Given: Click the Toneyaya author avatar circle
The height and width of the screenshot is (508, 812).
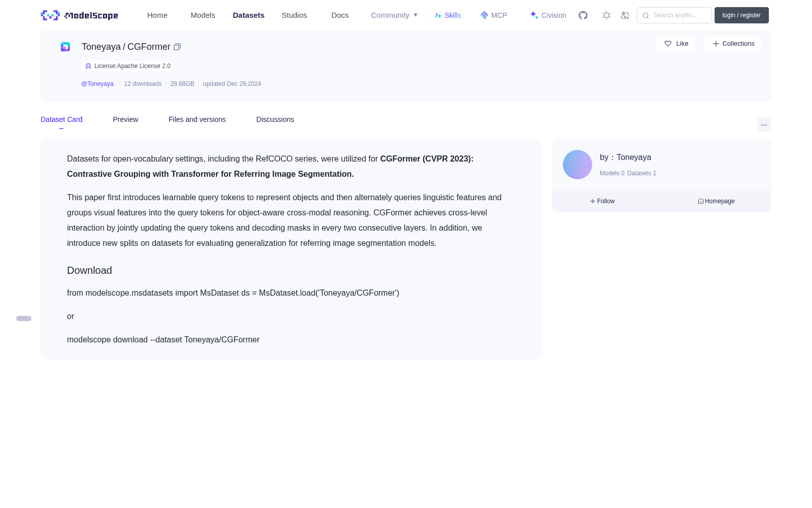Looking at the screenshot, I should [x=578, y=165].
